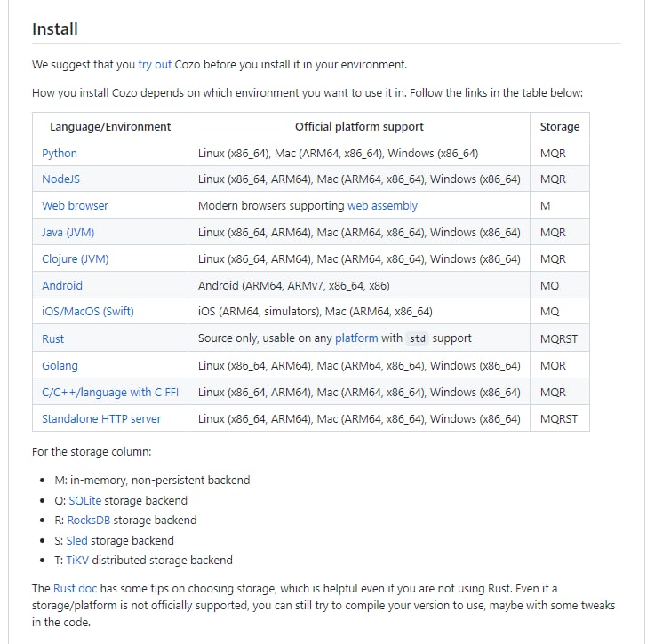Open the Rust link in table

(x=52, y=339)
